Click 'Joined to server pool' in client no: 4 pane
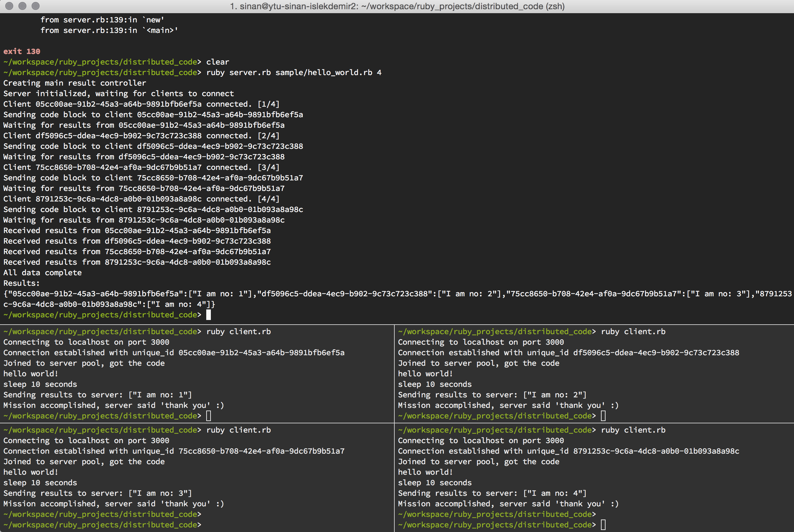The height and width of the screenshot is (532, 794). [479, 462]
